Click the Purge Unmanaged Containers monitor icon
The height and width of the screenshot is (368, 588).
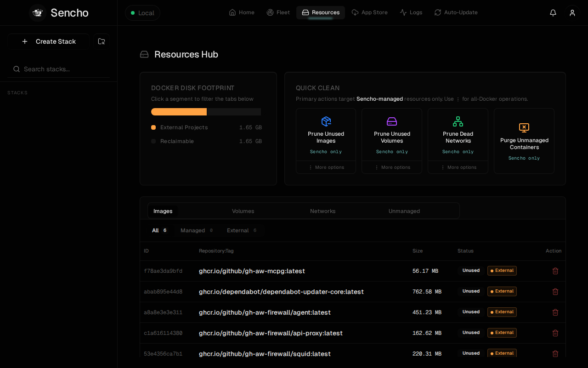[x=524, y=128]
